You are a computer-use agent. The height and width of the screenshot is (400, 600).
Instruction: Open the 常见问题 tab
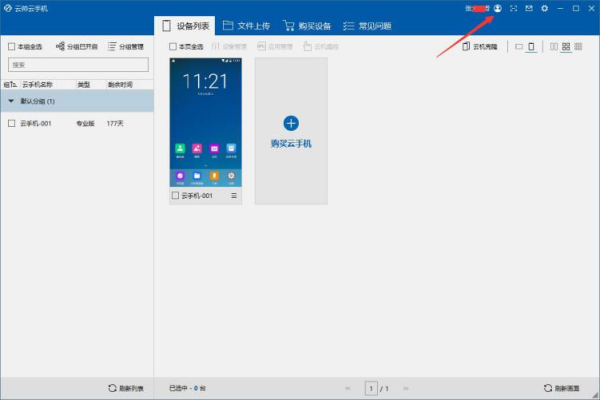coord(367,25)
